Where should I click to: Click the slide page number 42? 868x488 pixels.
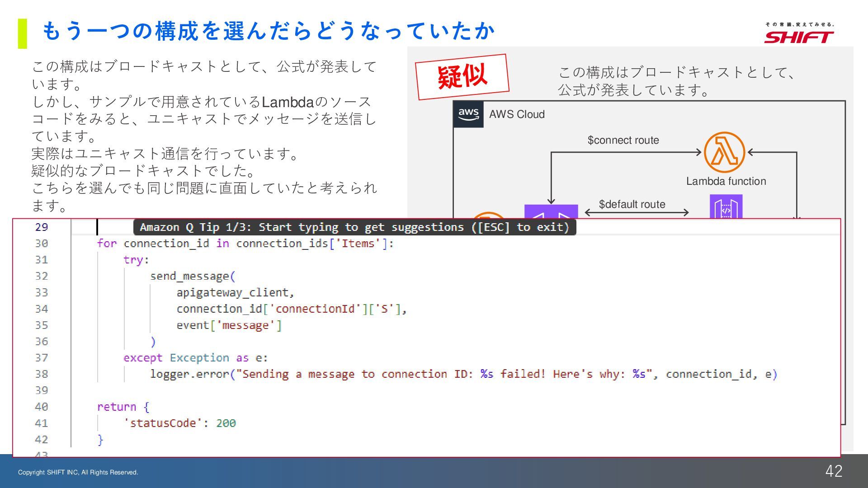(833, 471)
